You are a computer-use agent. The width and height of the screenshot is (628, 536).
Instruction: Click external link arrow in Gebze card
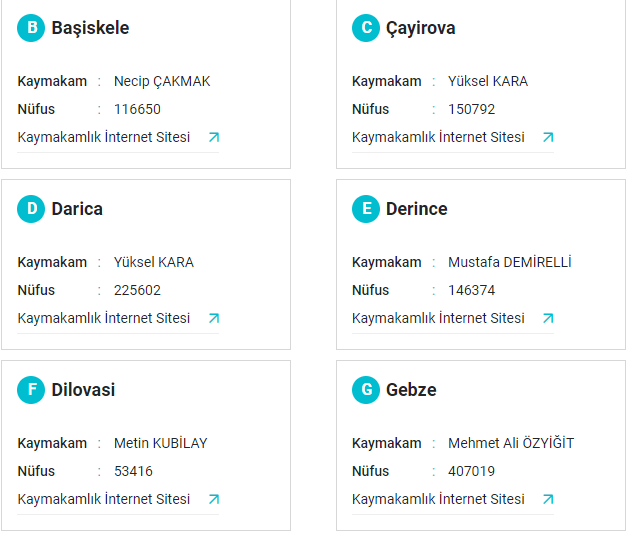[x=548, y=500]
